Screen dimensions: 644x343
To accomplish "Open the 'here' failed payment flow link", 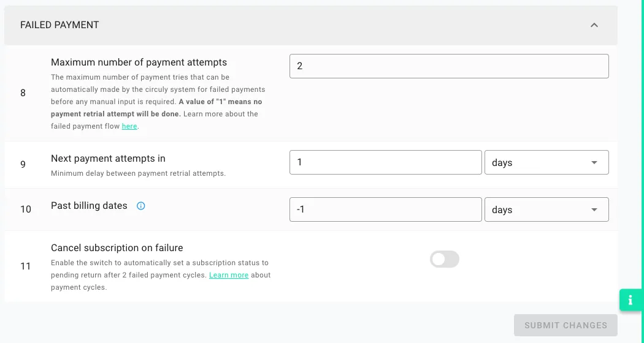I will point(129,126).
